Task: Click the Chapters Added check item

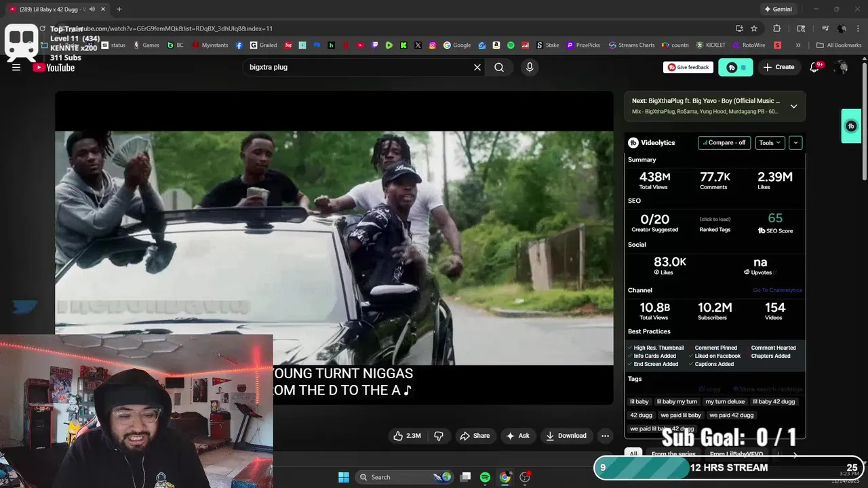Action: (768, 356)
